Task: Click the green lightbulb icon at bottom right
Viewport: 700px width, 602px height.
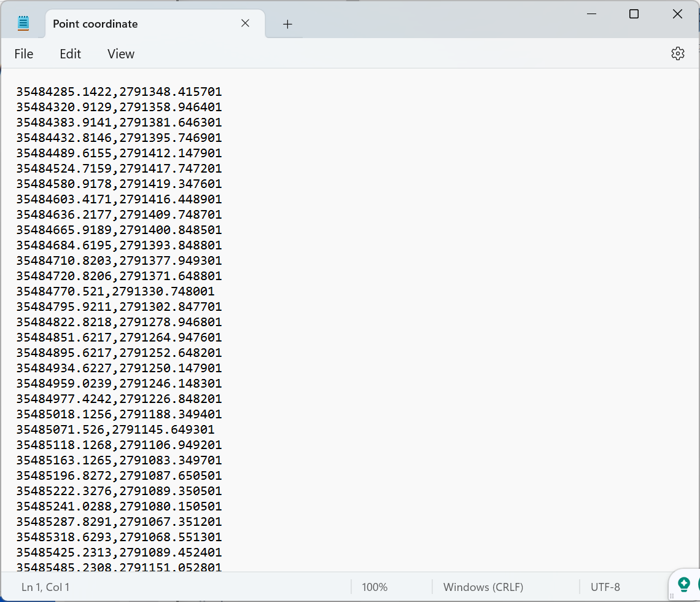Action: pyautogui.click(x=683, y=584)
